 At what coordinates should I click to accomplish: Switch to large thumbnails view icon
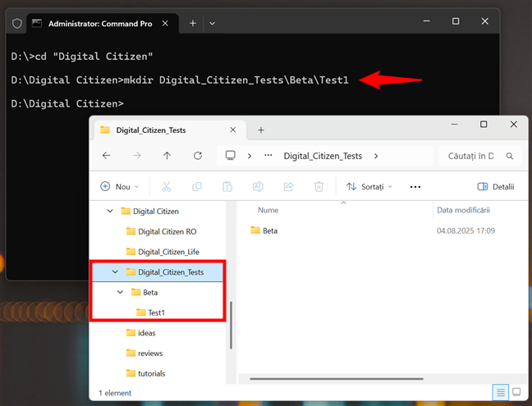pos(516,392)
